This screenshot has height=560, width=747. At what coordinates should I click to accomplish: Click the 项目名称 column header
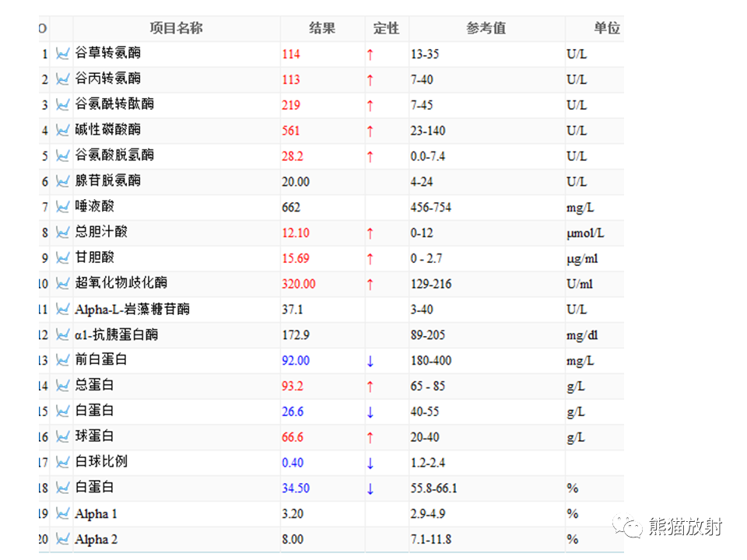[177, 28]
